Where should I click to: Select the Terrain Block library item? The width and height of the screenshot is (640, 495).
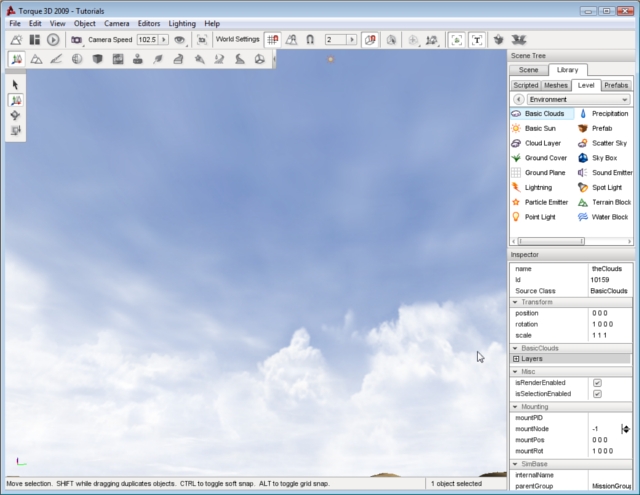pyautogui.click(x=609, y=202)
